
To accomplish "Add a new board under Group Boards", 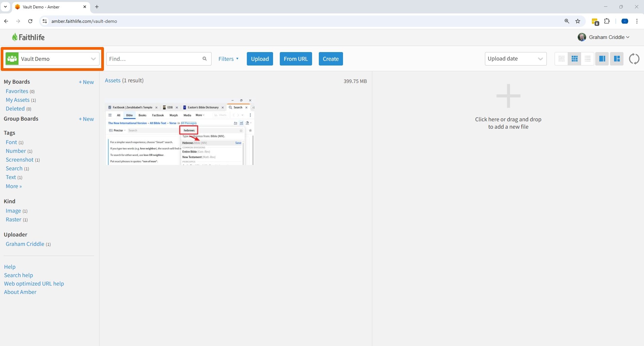I will tap(86, 119).
